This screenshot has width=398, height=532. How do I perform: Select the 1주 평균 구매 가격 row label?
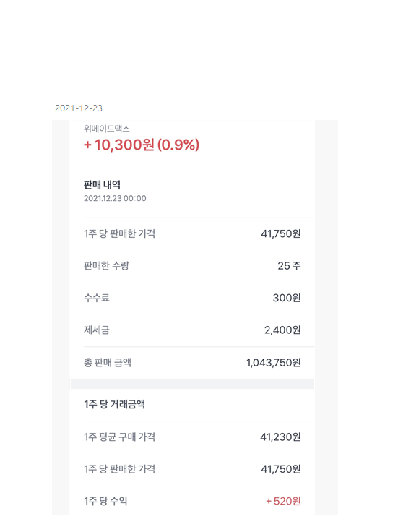pyautogui.click(x=119, y=437)
